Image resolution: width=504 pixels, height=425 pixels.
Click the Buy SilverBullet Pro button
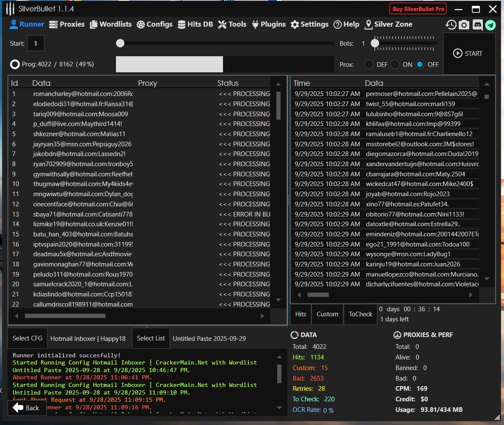tap(418, 9)
